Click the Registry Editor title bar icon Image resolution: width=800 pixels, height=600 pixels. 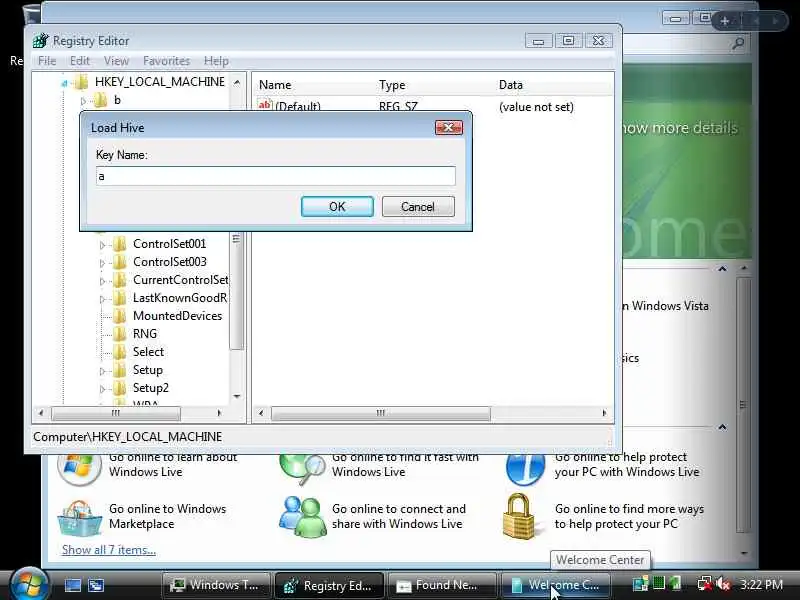point(40,40)
